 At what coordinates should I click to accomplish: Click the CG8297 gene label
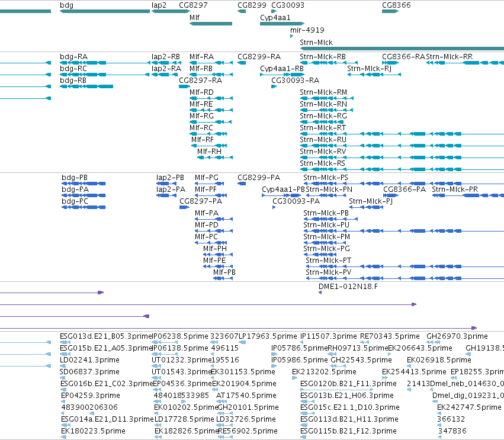pyautogui.click(x=193, y=5)
